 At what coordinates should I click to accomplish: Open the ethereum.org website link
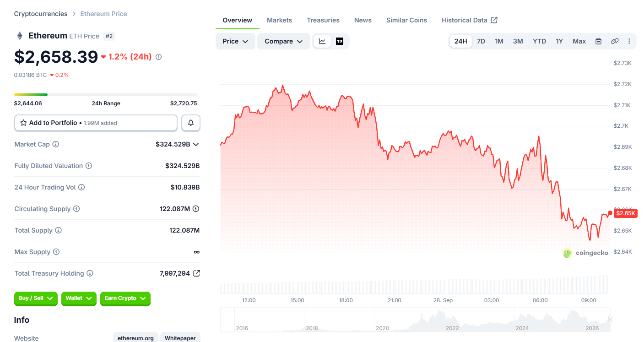pyautogui.click(x=136, y=338)
